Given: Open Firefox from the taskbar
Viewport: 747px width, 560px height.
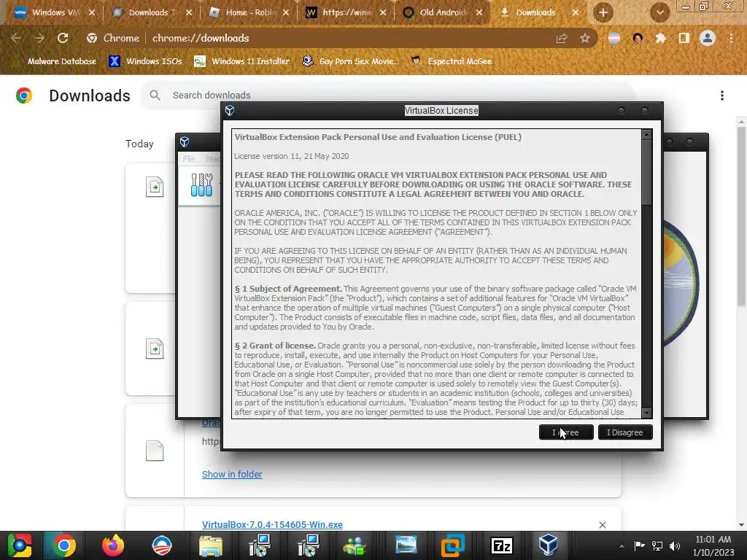Looking at the screenshot, I should tap(113, 545).
